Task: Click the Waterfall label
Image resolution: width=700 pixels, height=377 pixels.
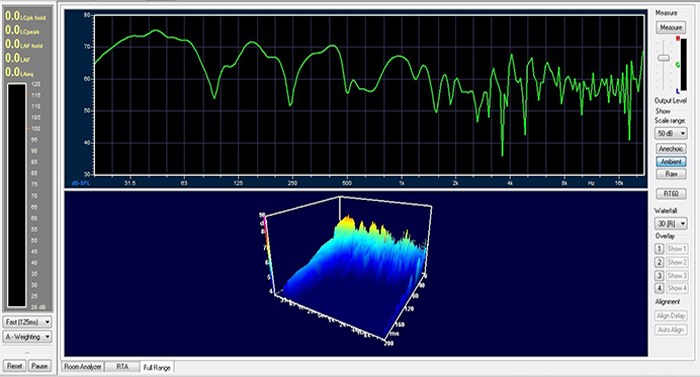Action: pos(666,210)
